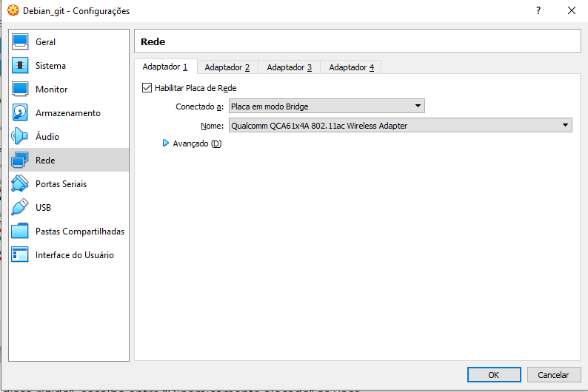Select Armazenamento label in sidebar
The height and width of the screenshot is (392, 588).
(x=68, y=112)
